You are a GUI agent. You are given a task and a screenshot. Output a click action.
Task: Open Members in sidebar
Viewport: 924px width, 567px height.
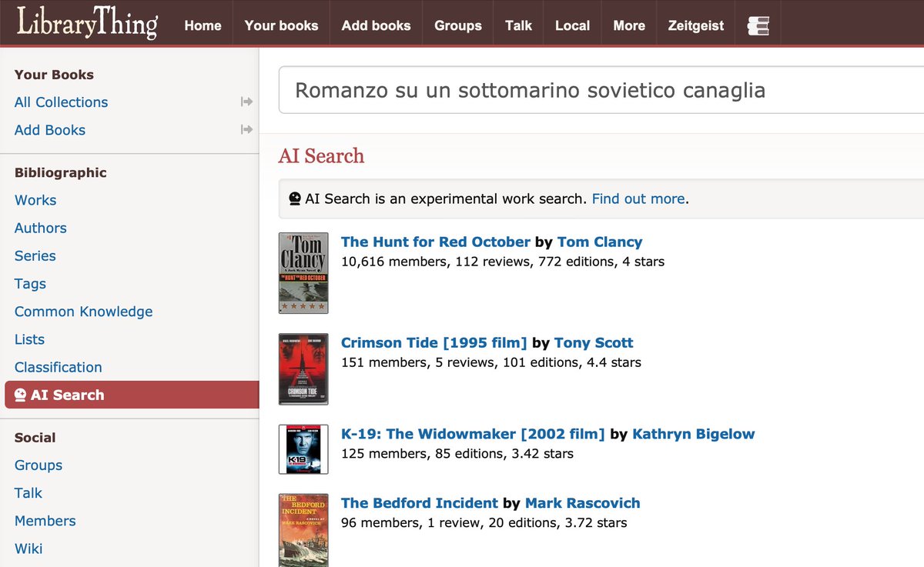(45, 521)
